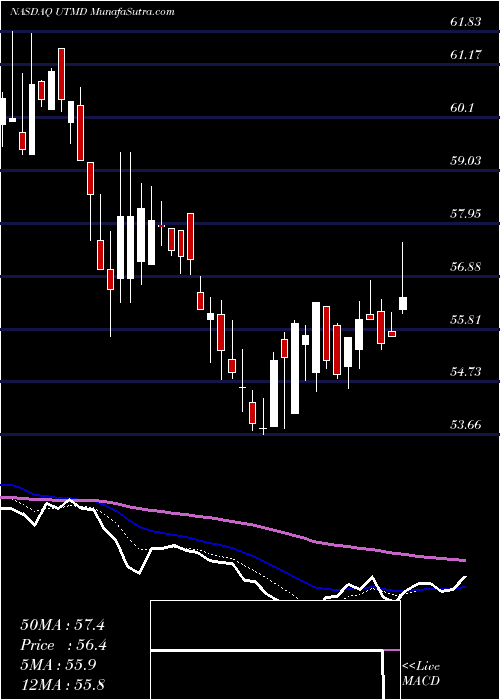Click the 59.03 price level label

tap(466, 160)
